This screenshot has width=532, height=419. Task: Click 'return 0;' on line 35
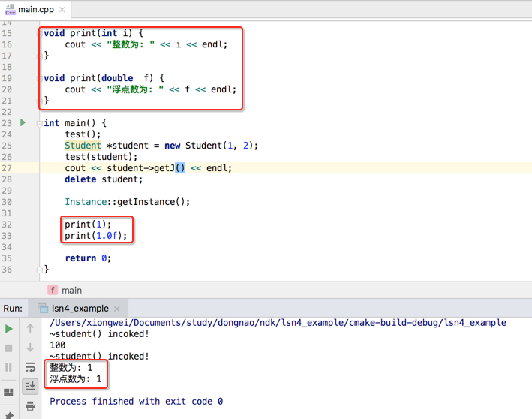[x=88, y=258]
